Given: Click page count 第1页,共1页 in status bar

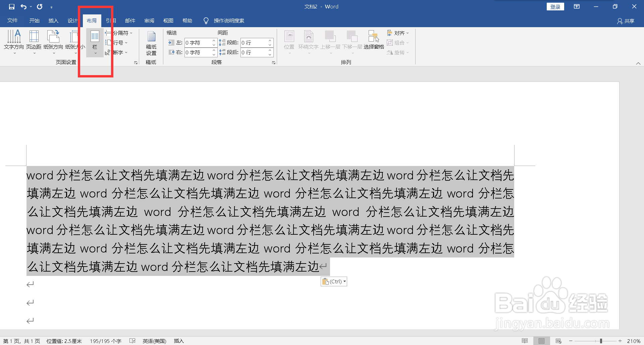Looking at the screenshot, I should [x=22, y=341].
